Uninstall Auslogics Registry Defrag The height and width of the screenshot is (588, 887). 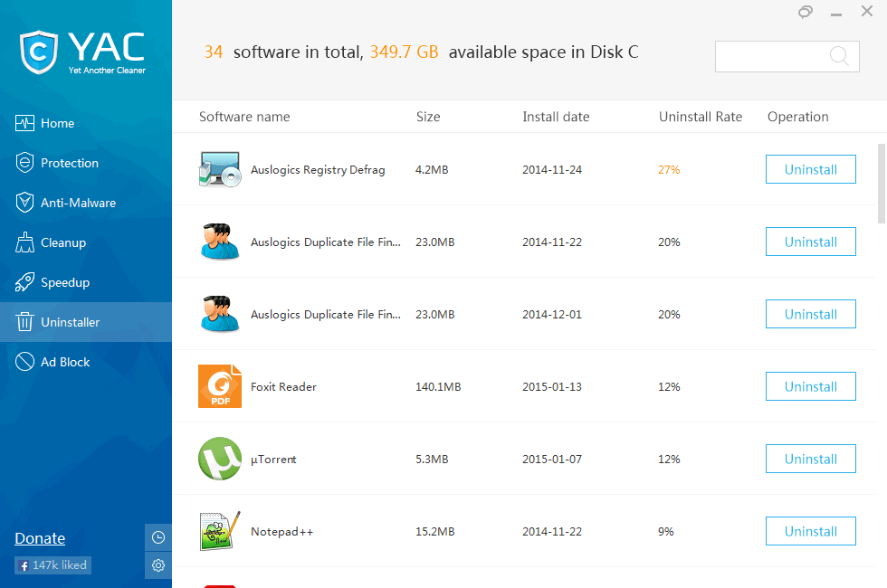coord(811,169)
